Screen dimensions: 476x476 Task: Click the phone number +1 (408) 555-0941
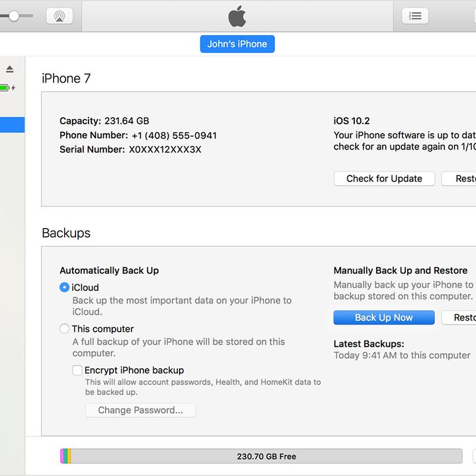pos(175,136)
